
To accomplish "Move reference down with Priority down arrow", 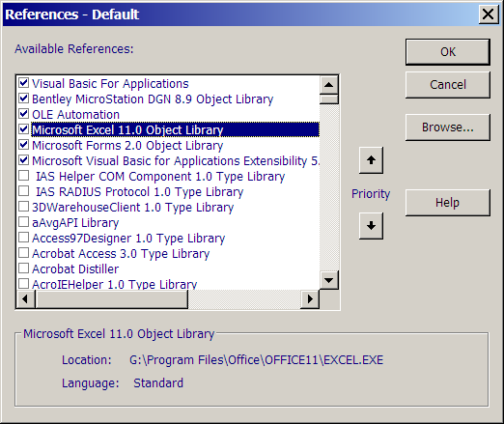I will click(x=371, y=226).
